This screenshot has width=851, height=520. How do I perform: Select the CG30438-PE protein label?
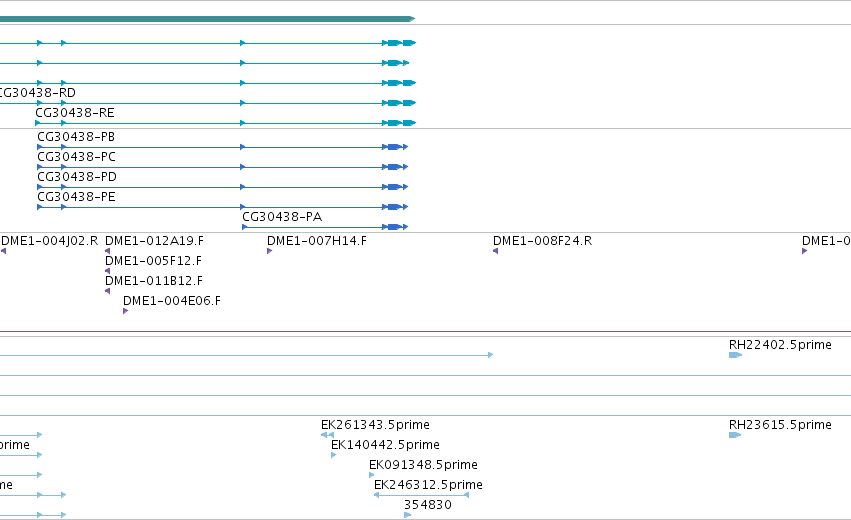point(77,197)
